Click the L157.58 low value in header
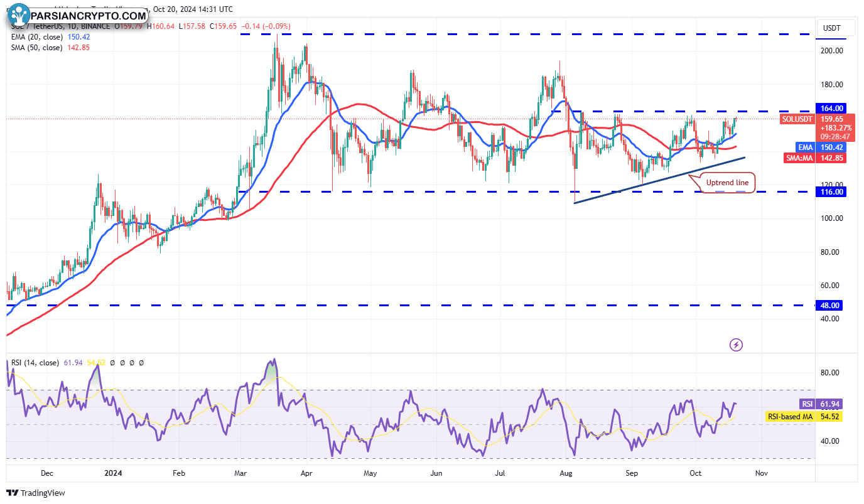This screenshot has height=504, width=864. pyautogui.click(x=191, y=26)
